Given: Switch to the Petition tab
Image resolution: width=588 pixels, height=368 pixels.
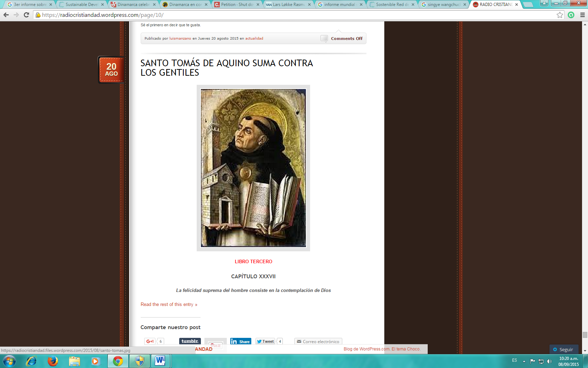Looking at the screenshot, I should point(236,5).
